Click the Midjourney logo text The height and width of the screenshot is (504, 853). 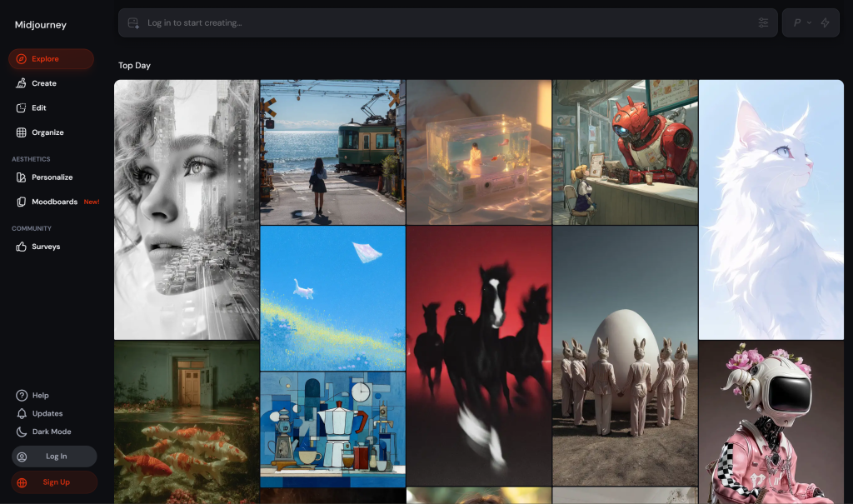[41, 25]
